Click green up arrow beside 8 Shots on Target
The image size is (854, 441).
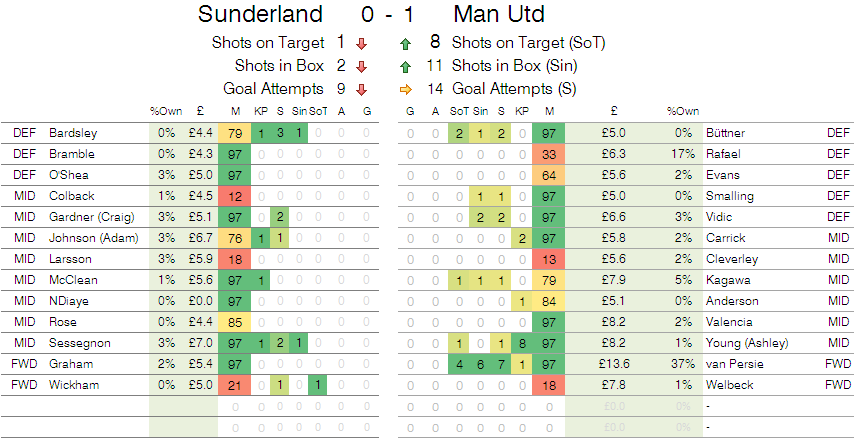point(406,44)
